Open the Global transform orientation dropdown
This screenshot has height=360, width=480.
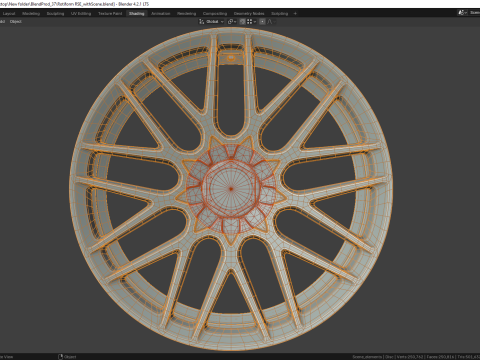212,22
